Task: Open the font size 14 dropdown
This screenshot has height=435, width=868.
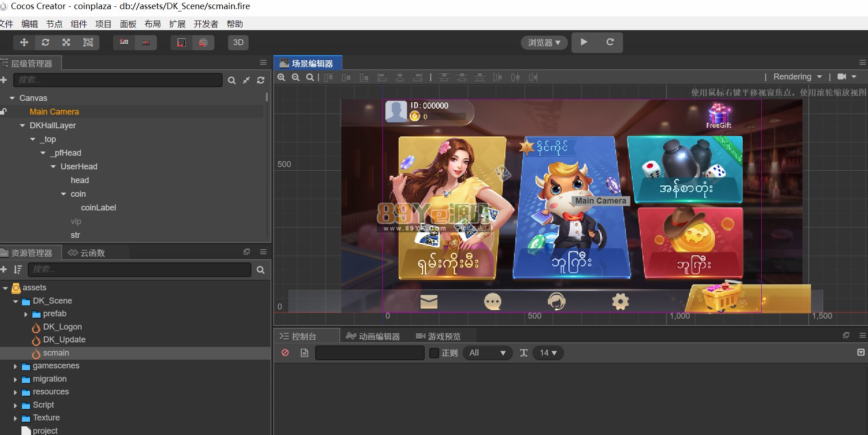Action: pyautogui.click(x=548, y=353)
